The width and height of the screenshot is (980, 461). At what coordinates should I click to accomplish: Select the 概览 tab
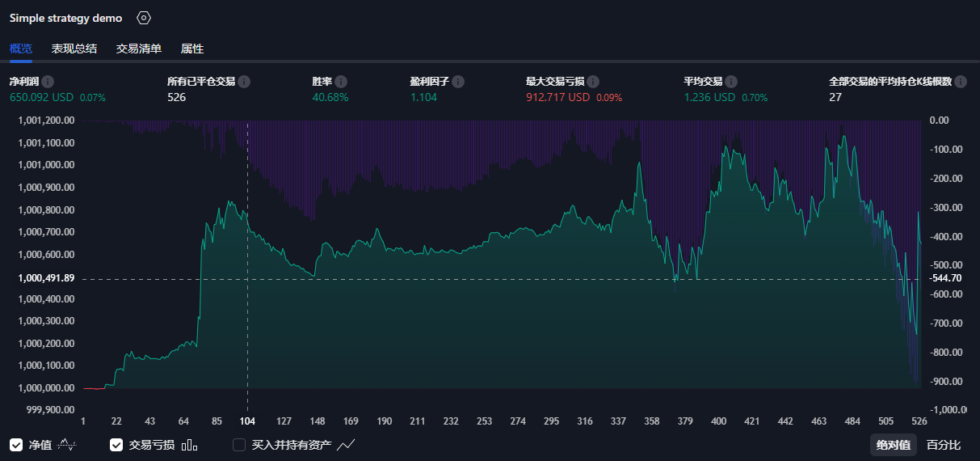point(21,49)
